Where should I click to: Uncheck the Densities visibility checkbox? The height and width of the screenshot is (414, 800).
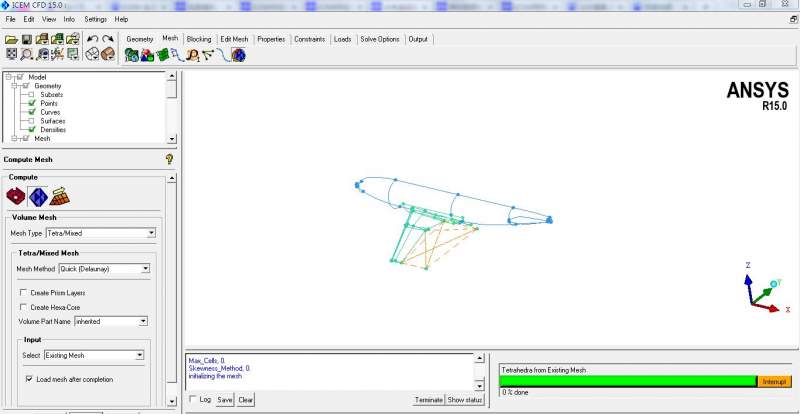[32, 130]
